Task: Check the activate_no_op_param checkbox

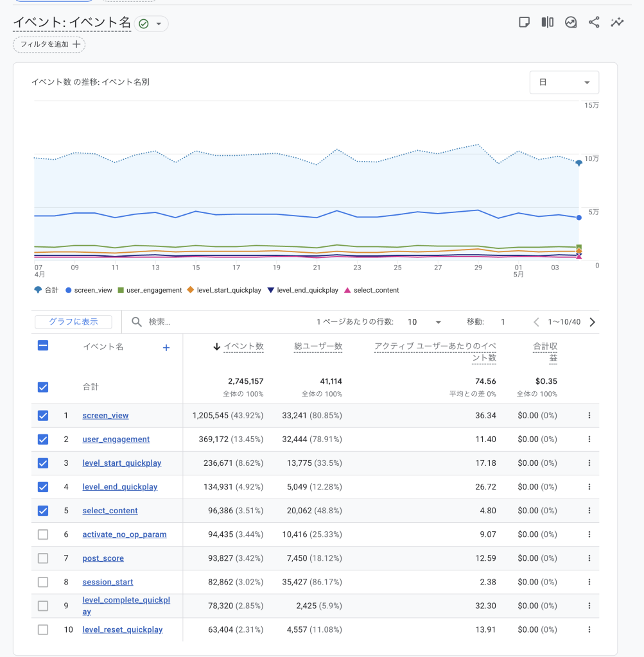Action: (43, 534)
